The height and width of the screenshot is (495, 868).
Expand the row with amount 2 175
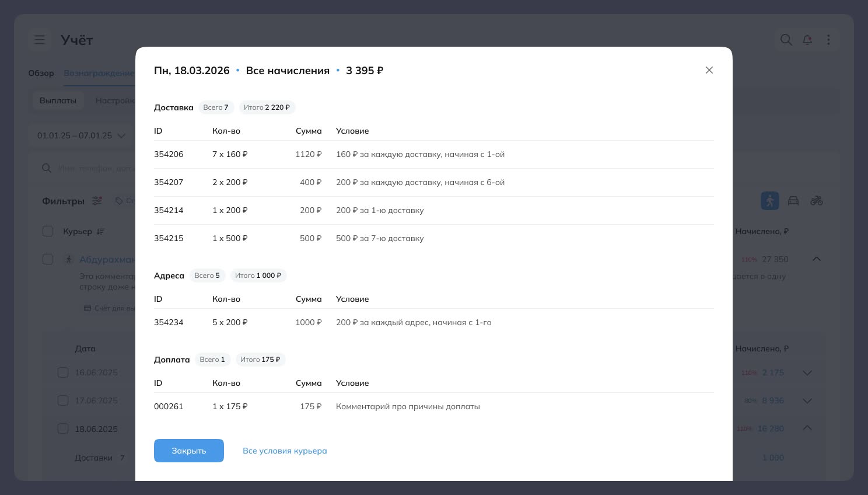[x=807, y=372]
